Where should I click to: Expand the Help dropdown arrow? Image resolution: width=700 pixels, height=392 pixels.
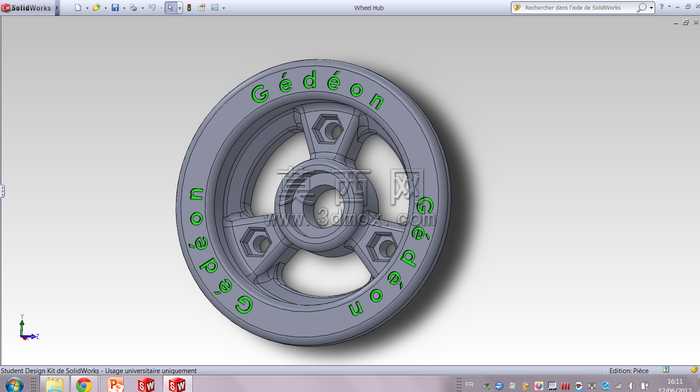click(x=669, y=7)
